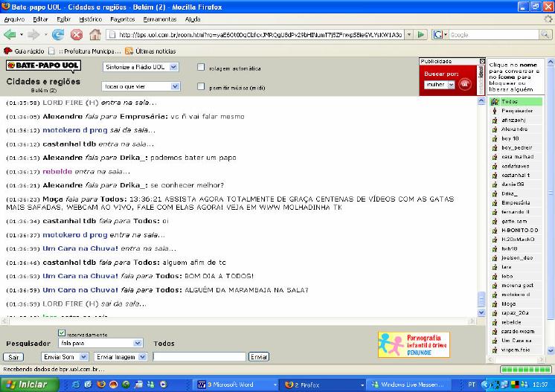Stop loading with the red X icon
The image size is (555, 392).
point(77,35)
